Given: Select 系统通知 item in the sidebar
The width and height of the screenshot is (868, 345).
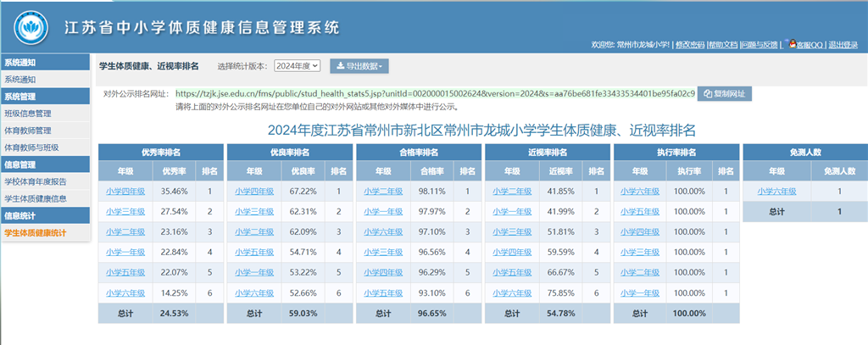Looking at the screenshot, I should point(20,79).
